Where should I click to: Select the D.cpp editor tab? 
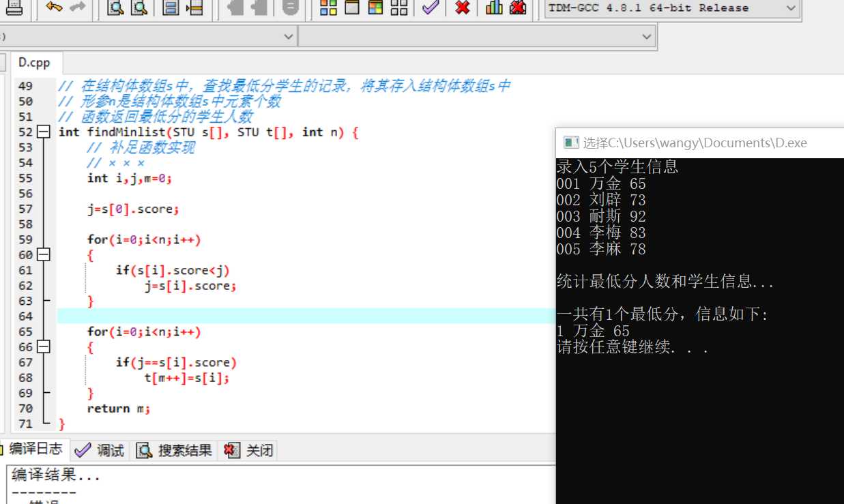(x=34, y=63)
